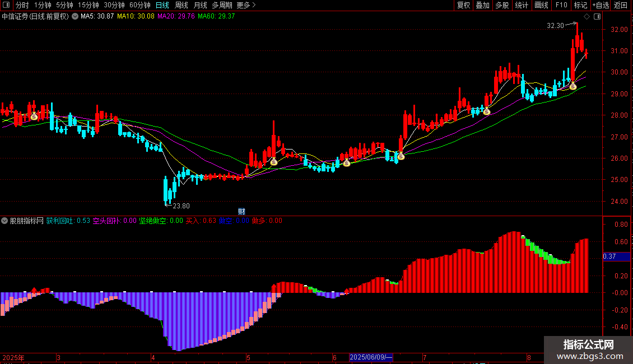The height and width of the screenshot is (364, 633).
Task: Switch to 周线 weekly chart
Action: click(x=181, y=5)
